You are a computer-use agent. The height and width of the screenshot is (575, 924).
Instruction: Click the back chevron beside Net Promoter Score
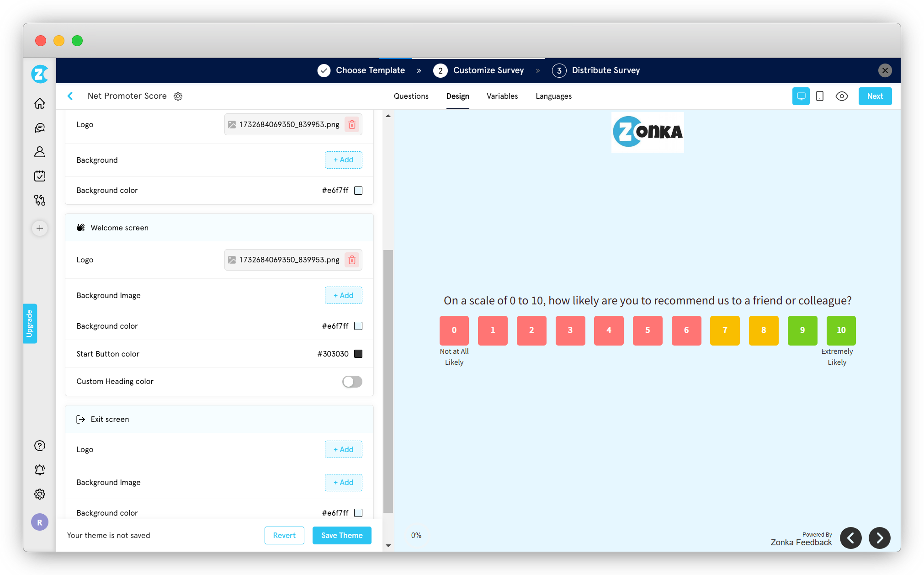click(70, 96)
